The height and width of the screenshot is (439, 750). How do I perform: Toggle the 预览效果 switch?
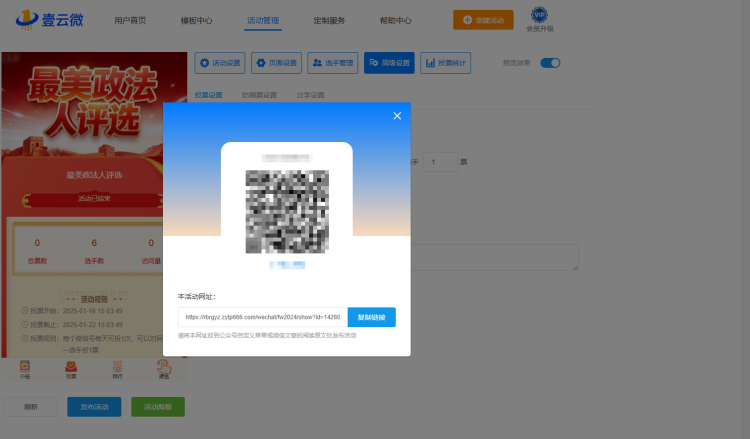click(x=550, y=63)
